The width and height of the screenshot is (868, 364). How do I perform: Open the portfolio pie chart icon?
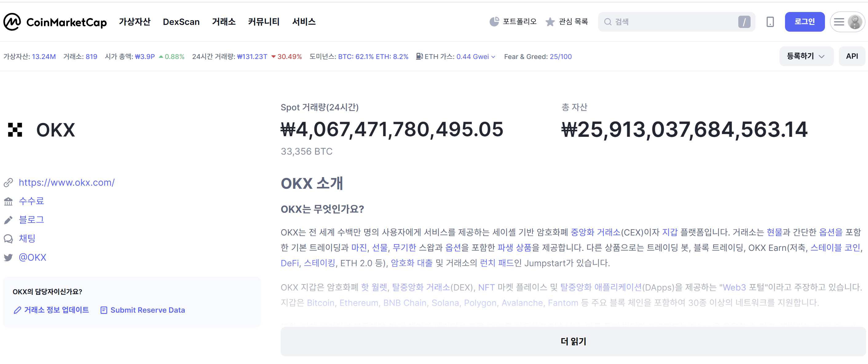point(494,21)
